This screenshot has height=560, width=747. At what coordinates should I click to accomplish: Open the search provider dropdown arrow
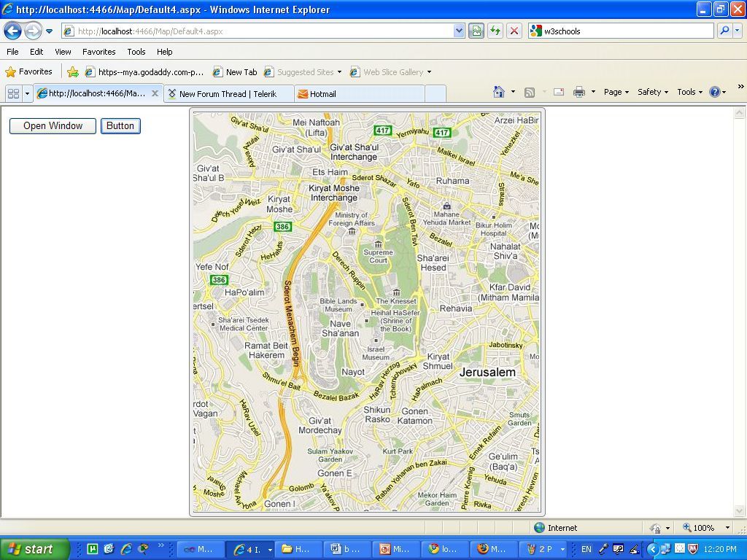click(x=738, y=31)
